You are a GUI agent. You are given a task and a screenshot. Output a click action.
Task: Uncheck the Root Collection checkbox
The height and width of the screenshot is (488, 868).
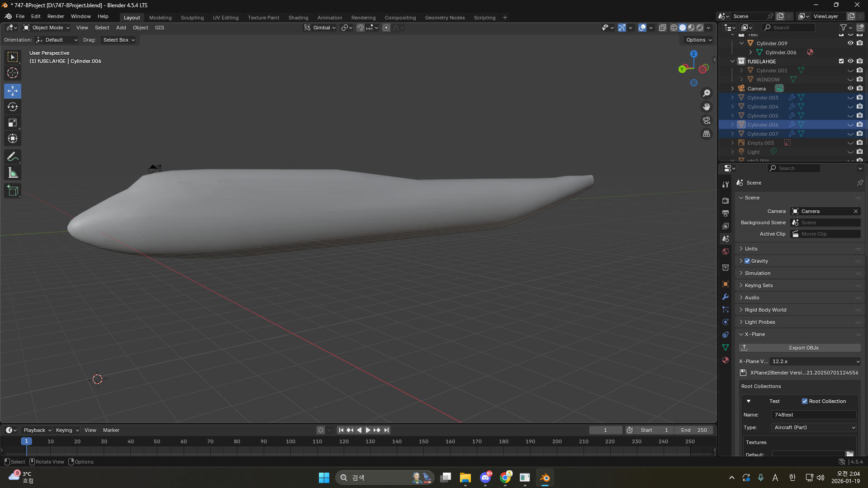[805, 401]
